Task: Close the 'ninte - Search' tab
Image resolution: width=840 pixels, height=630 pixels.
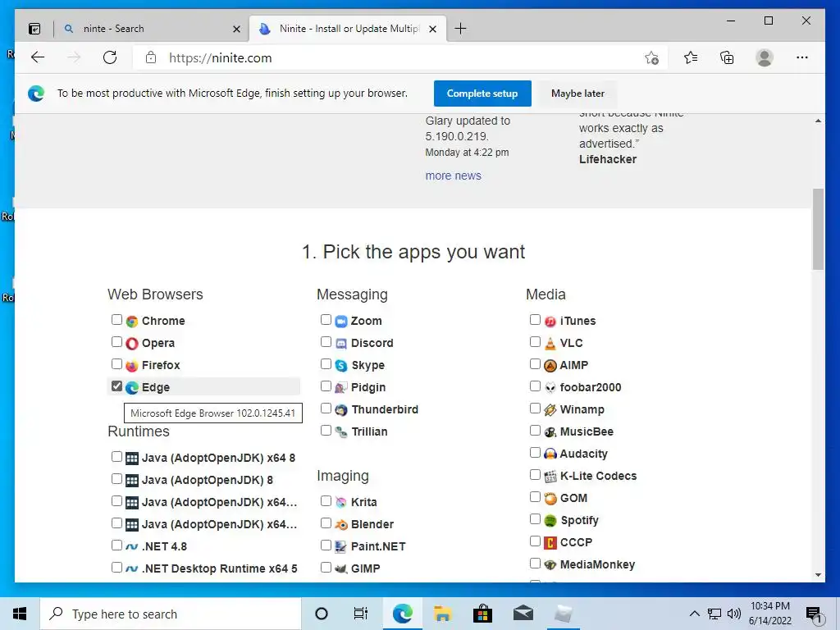Action: pos(236,29)
